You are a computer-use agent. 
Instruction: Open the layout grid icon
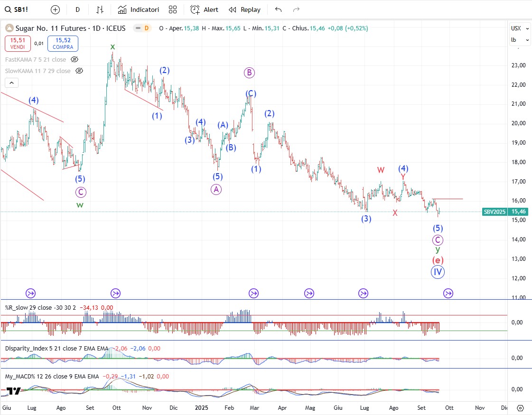[x=173, y=9]
